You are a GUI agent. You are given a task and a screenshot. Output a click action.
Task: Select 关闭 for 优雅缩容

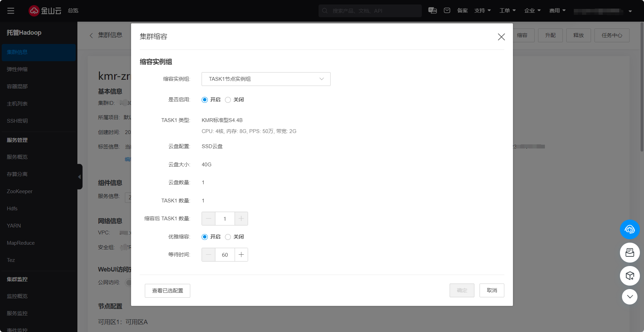point(228,237)
